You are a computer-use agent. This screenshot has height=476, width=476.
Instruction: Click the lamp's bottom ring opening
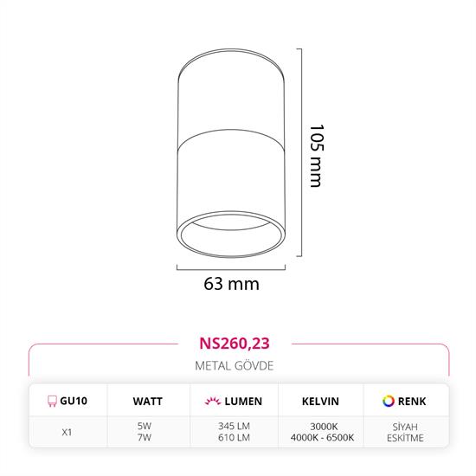(231, 235)
